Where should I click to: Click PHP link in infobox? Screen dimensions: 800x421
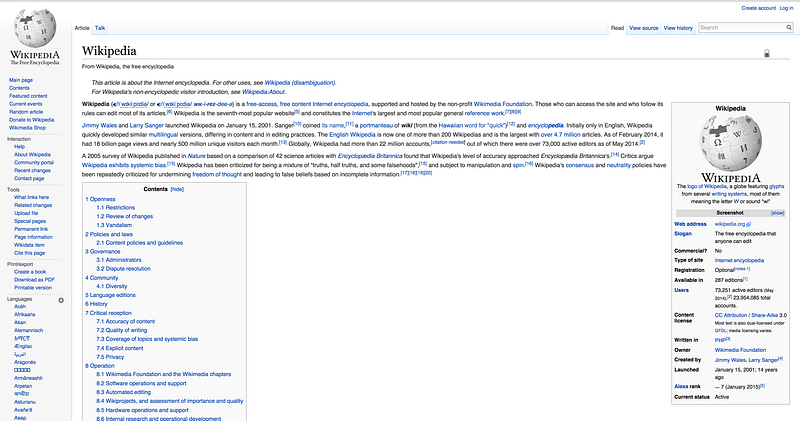720,340
